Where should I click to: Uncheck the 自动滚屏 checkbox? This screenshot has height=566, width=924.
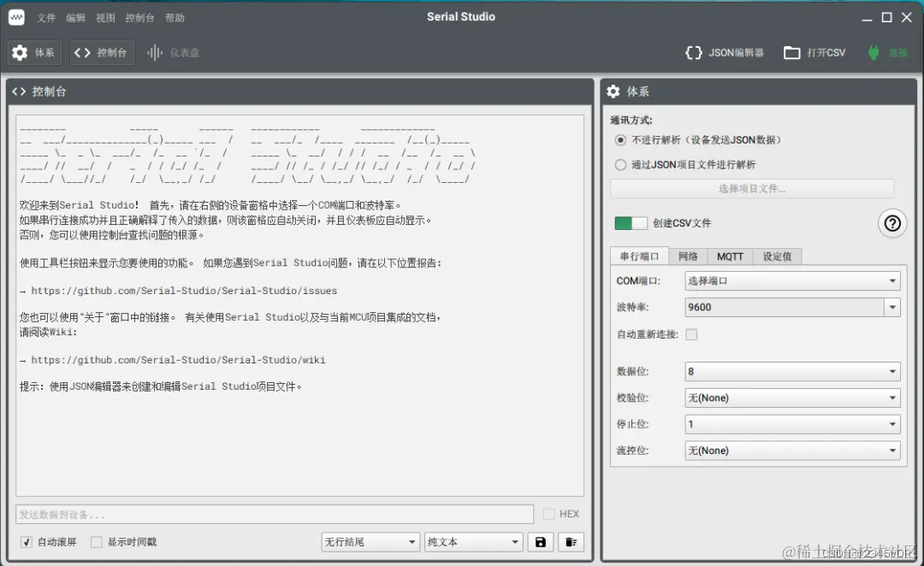point(26,542)
